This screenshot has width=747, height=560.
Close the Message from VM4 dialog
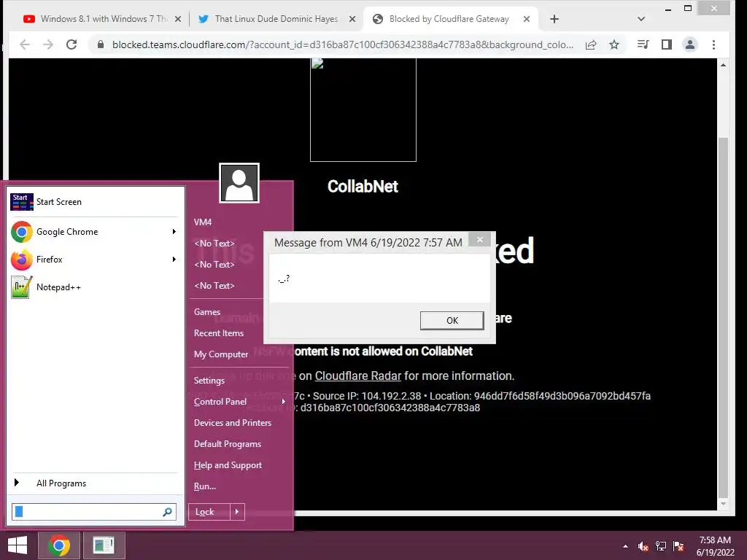point(480,239)
